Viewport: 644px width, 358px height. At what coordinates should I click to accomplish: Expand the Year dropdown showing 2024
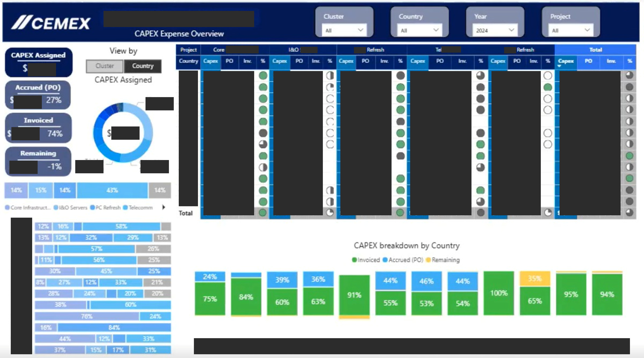click(x=495, y=30)
